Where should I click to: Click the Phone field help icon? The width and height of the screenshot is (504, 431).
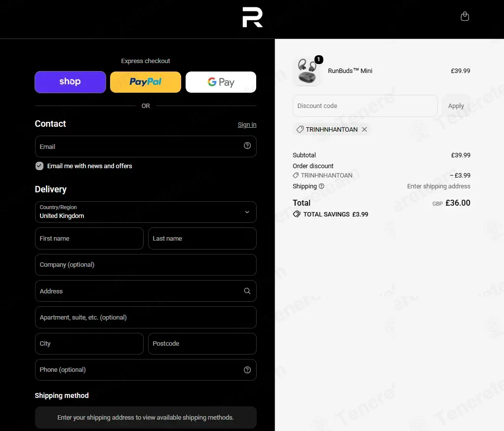[247, 370]
